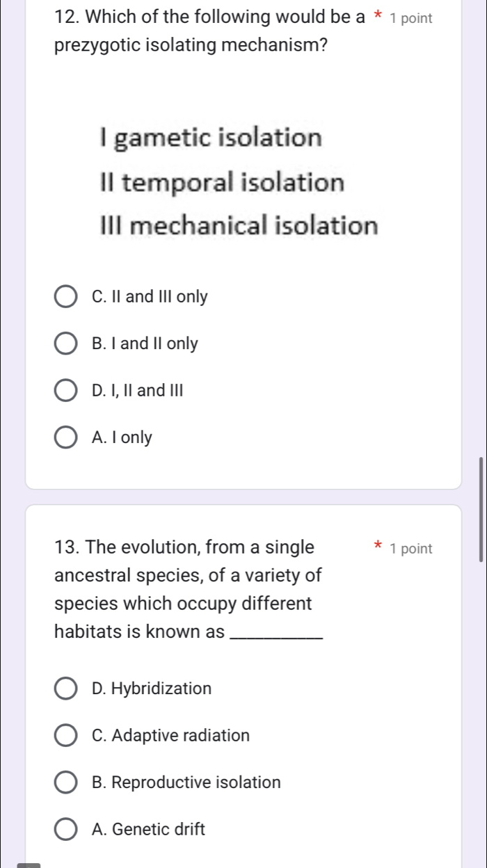
Task: Select "C. Adaptive radiation"
Action: click(x=66, y=736)
